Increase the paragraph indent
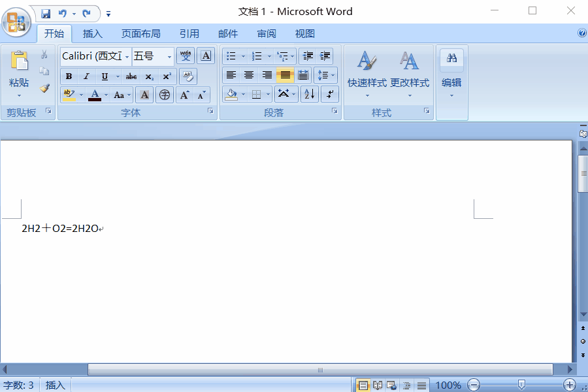The width and height of the screenshot is (588, 392). (x=325, y=56)
